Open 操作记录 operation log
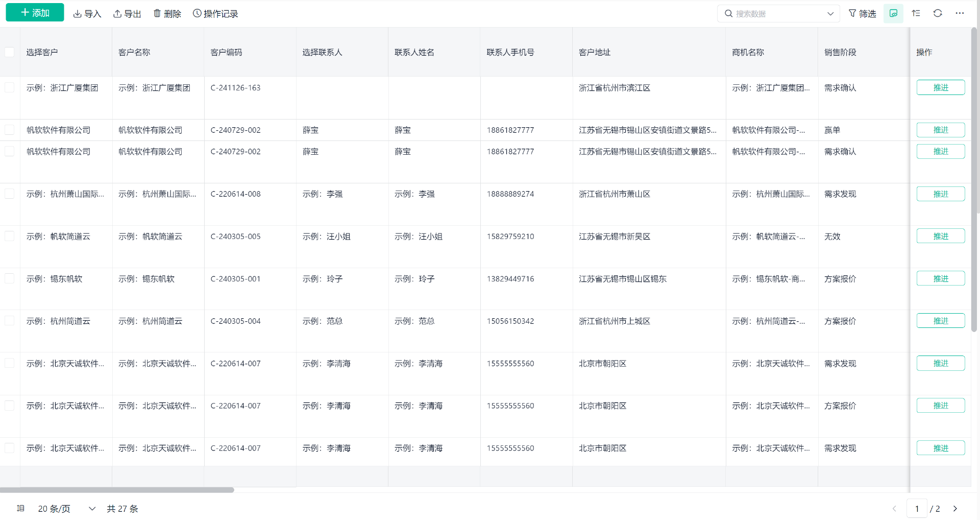The width and height of the screenshot is (980, 520). (215, 14)
